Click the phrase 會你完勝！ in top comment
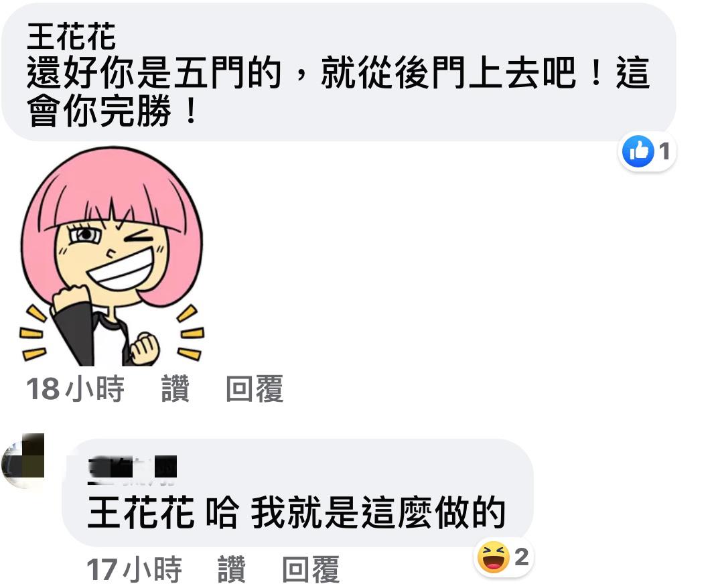 [x=113, y=111]
